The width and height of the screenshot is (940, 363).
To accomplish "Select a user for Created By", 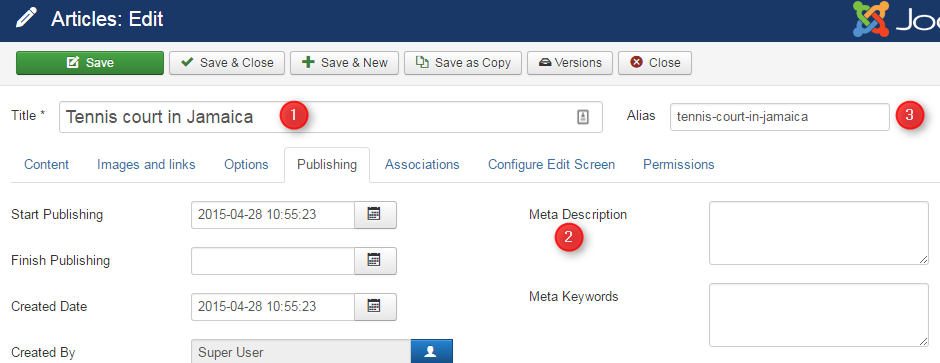I will (432, 352).
